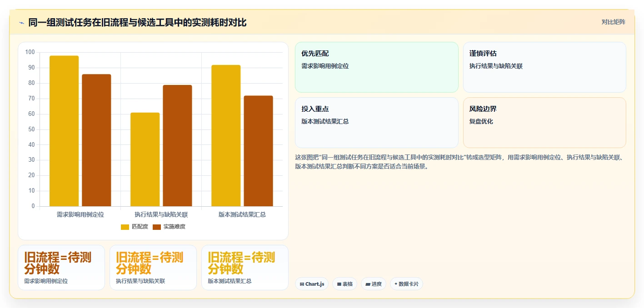The image size is (644, 308).
Task: Click the 对比矩阵 label in header
Action: [x=613, y=22]
